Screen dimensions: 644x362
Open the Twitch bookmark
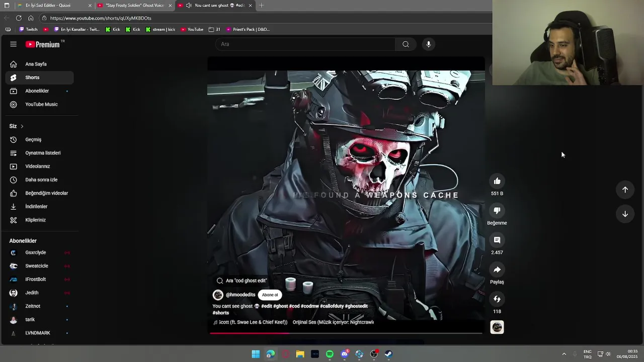tap(28, 29)
